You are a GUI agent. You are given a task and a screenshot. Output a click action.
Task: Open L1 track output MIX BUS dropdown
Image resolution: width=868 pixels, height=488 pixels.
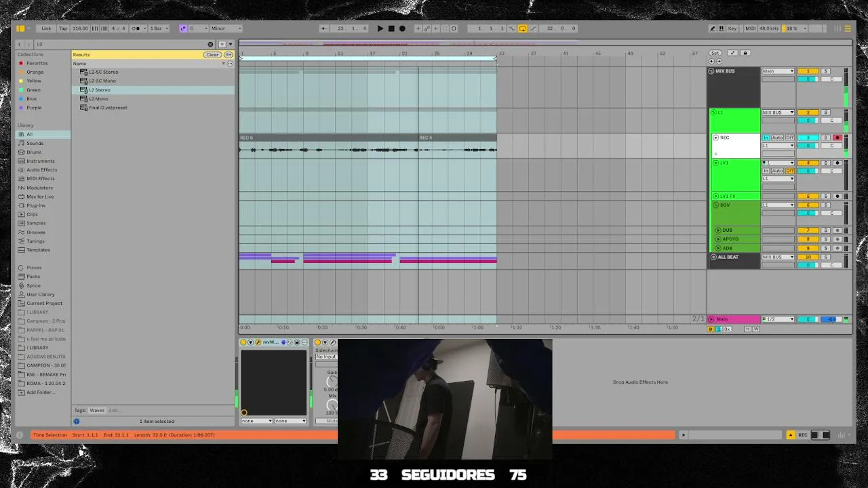pos(778,113)
